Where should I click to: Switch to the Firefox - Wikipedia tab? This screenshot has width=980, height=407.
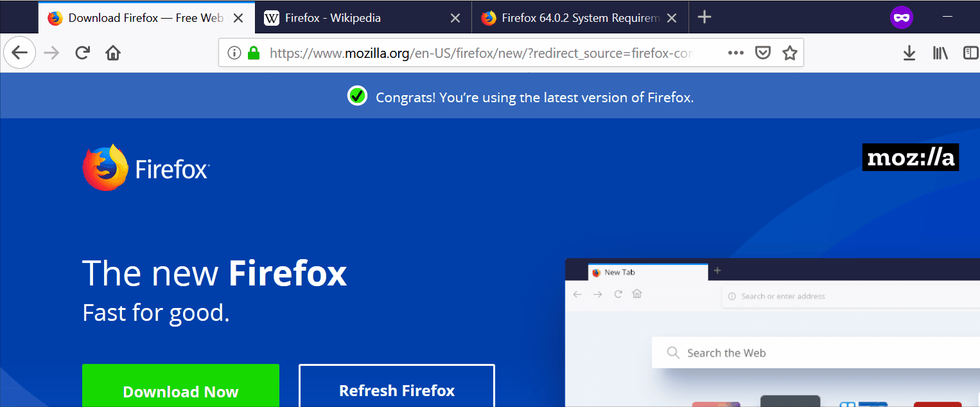click(363, 18)
